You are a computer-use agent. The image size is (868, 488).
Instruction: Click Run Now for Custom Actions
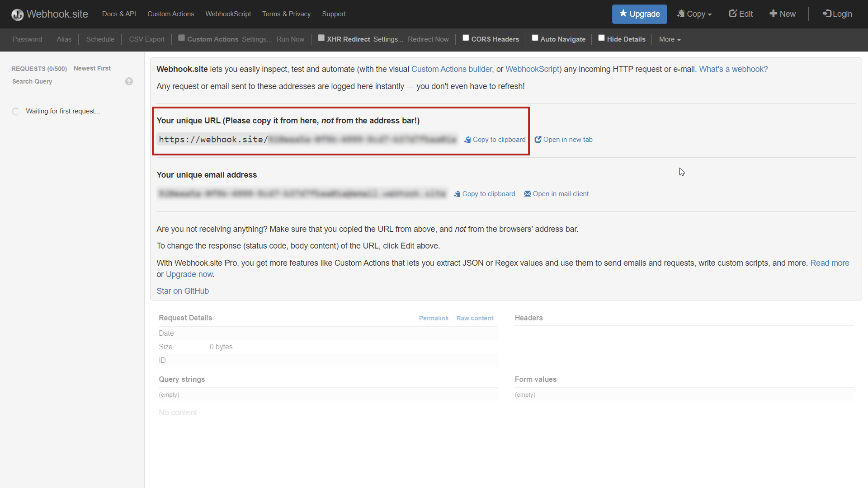coord(290,39)
